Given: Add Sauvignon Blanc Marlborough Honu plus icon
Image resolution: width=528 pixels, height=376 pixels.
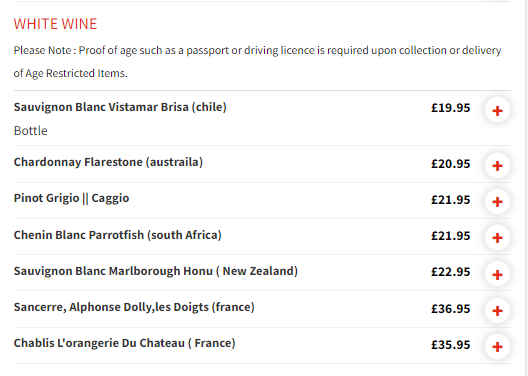Looking at the screenshot, I should [x=497, y=274].
